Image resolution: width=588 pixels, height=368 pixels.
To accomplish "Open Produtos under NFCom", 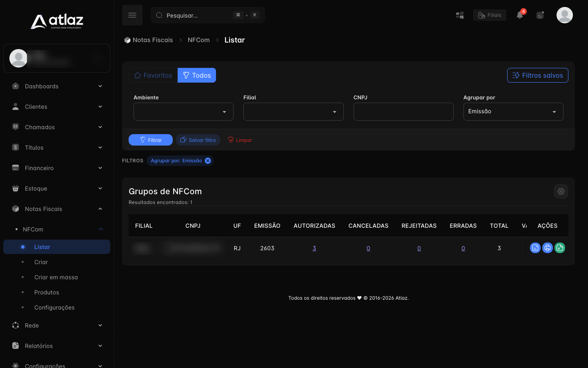I will click(x=57, y=292).
